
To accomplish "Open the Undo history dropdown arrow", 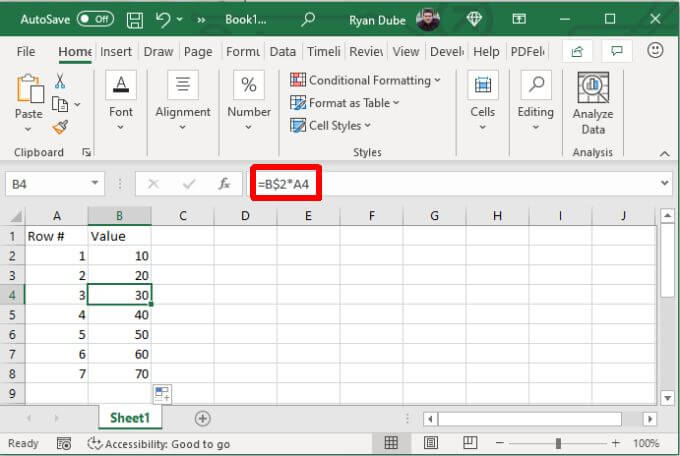I will [180, 20].
